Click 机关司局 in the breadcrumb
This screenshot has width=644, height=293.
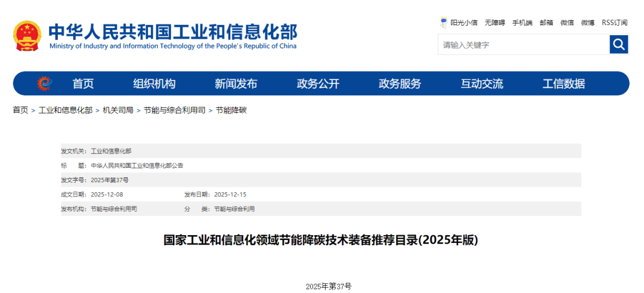tap(118, 110)
